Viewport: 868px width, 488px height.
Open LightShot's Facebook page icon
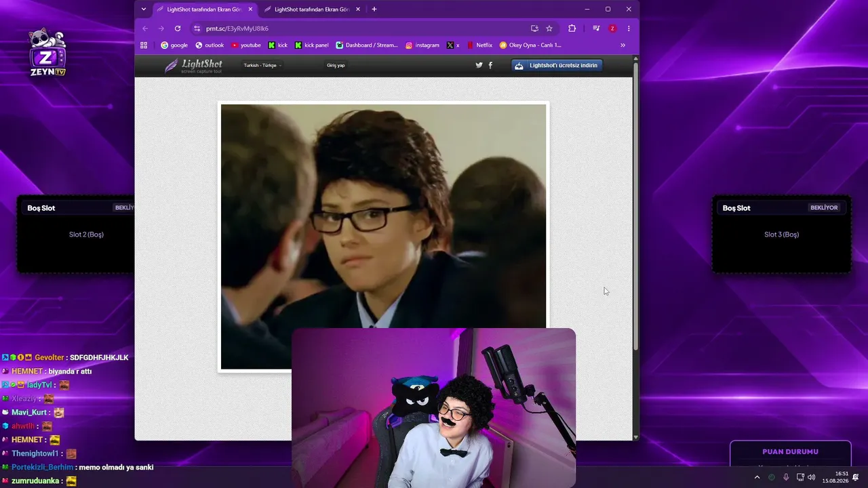[490, 65]
